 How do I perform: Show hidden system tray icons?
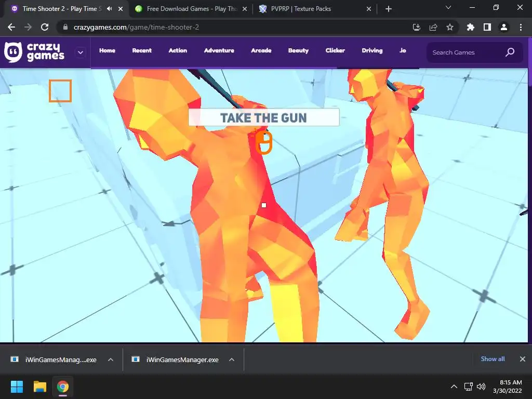point(454,387)
